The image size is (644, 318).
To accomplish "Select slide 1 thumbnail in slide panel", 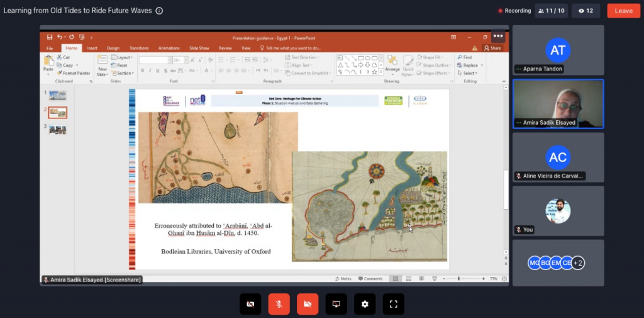I will (x=57, y=96).
